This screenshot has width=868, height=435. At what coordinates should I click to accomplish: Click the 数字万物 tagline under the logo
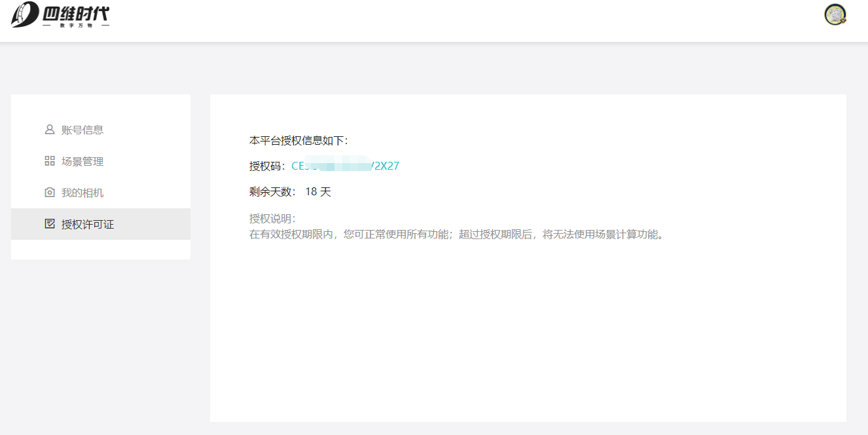point(75,26)
